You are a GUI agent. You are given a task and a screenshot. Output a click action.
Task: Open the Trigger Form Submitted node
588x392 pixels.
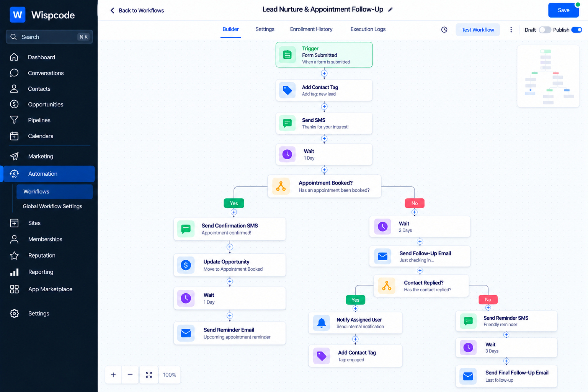click(324, 55)
